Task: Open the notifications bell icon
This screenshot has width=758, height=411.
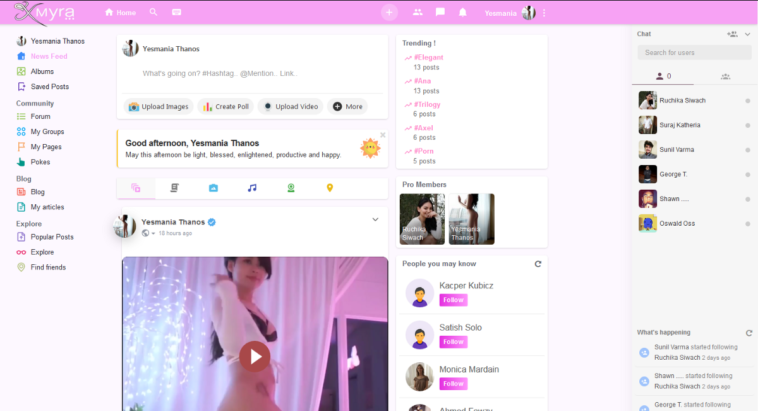Action: click(462, 12)
